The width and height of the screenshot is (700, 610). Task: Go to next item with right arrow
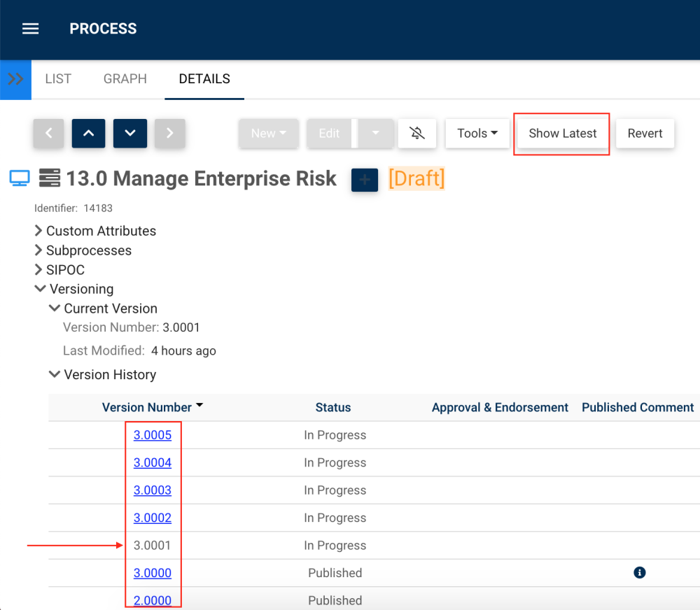[169, 133]
